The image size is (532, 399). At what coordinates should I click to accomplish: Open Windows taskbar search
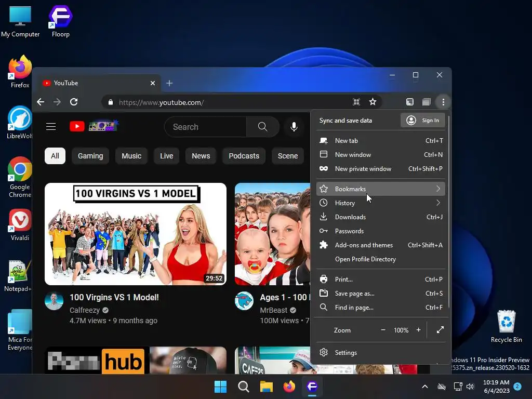click(243, 387)
